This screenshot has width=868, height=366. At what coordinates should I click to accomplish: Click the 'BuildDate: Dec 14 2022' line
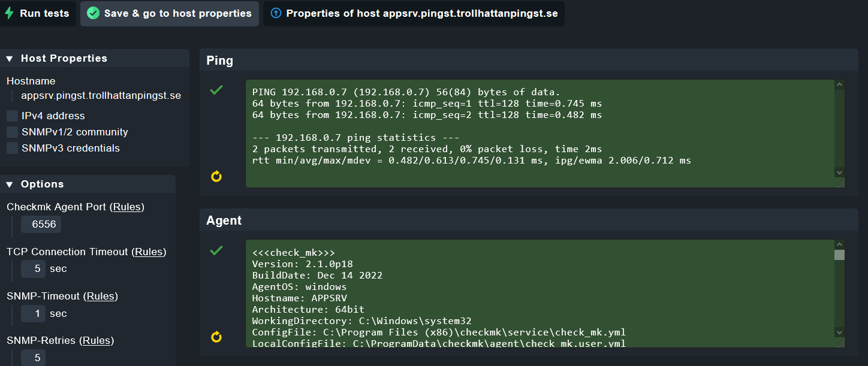[317, 276]
